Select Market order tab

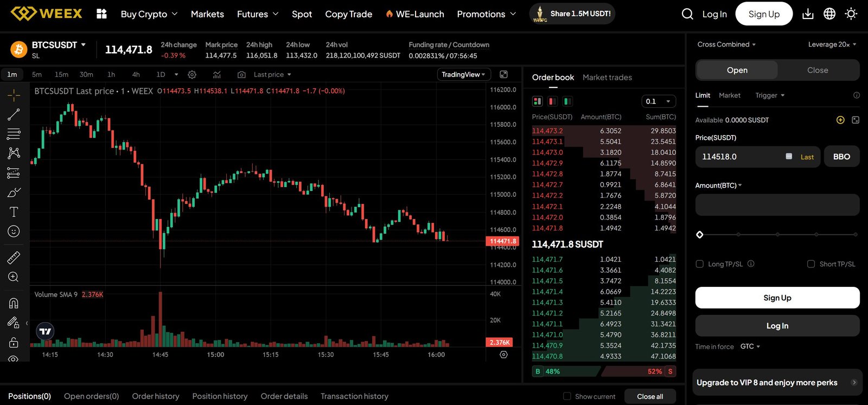click(x=730, y=95)
